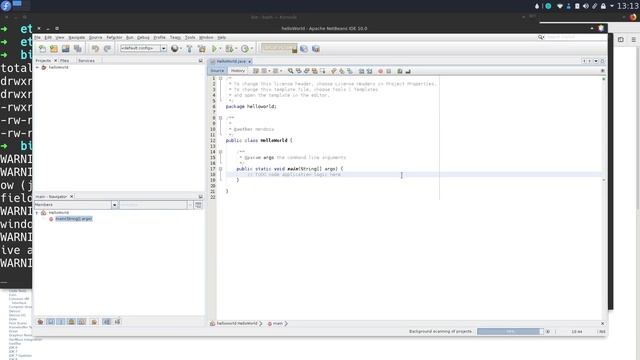Click the Build Project hammer icon
Viewport: 640px width, 360px height.
click(189, 49)
